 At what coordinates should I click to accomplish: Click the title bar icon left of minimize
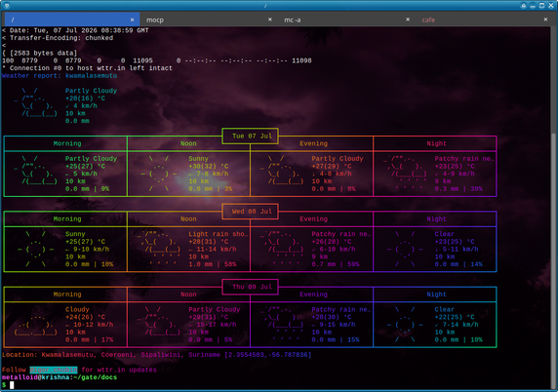pyautogui.click(x=524, y=5)
